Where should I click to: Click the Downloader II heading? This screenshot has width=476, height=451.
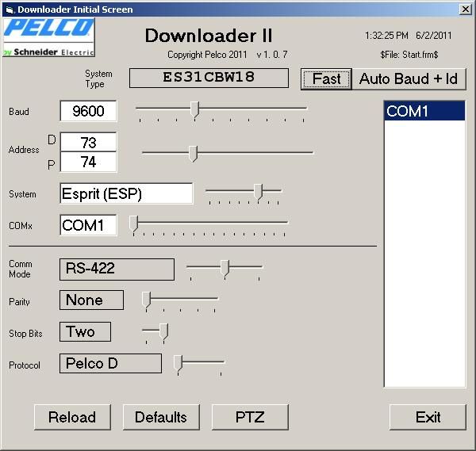(209, 36)
